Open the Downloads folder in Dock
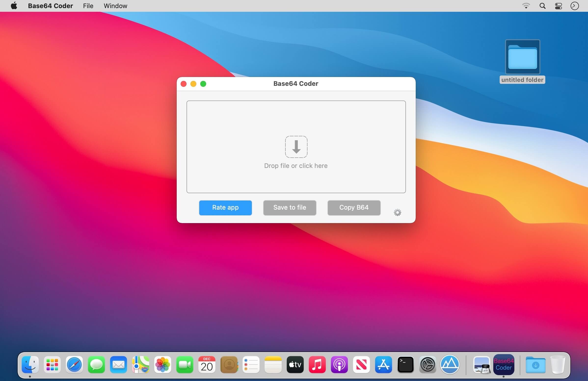The image size is (588, 381). tap(535, 365)
